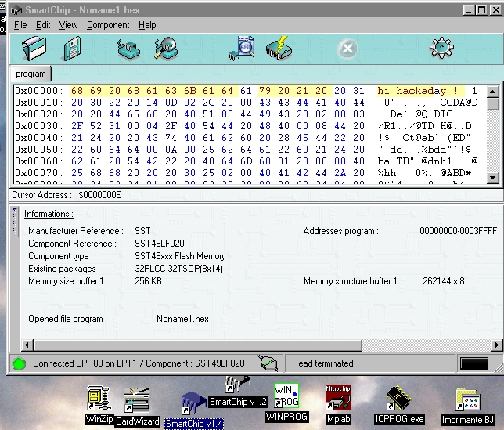Open the WINPROG desktop shortcut
This screenshot has width=504, height=430.
[286, 403]
